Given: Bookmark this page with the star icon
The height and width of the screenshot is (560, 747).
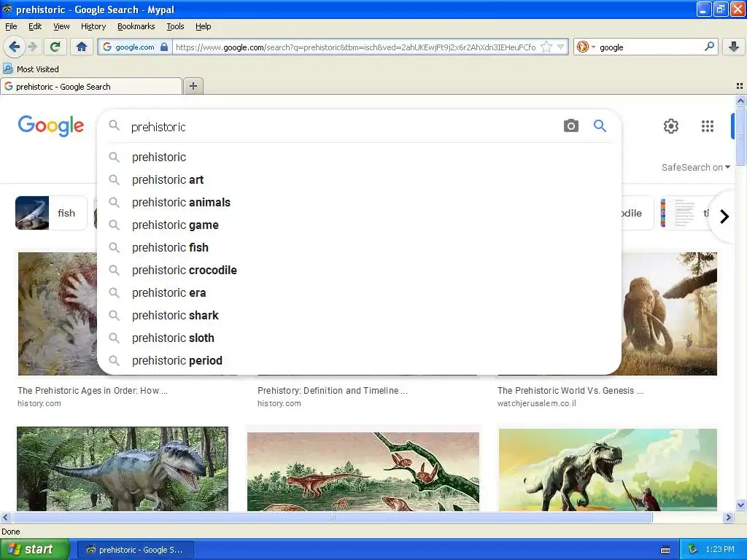Looking at the screenshot, I should (546, 47).
